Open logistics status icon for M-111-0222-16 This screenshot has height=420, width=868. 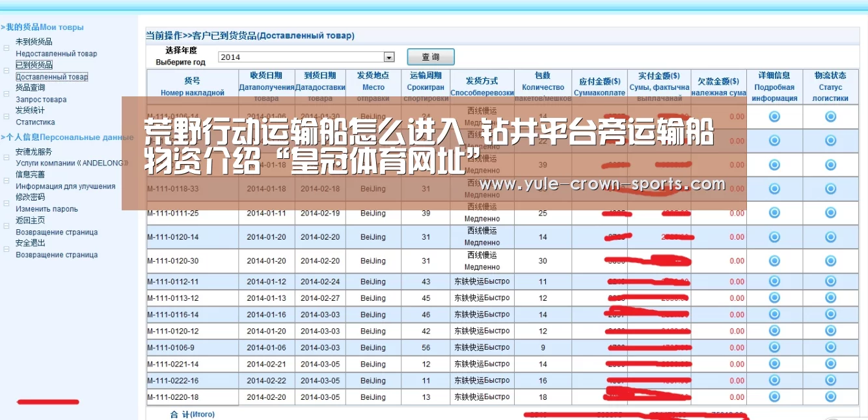[x=830, y=381]
